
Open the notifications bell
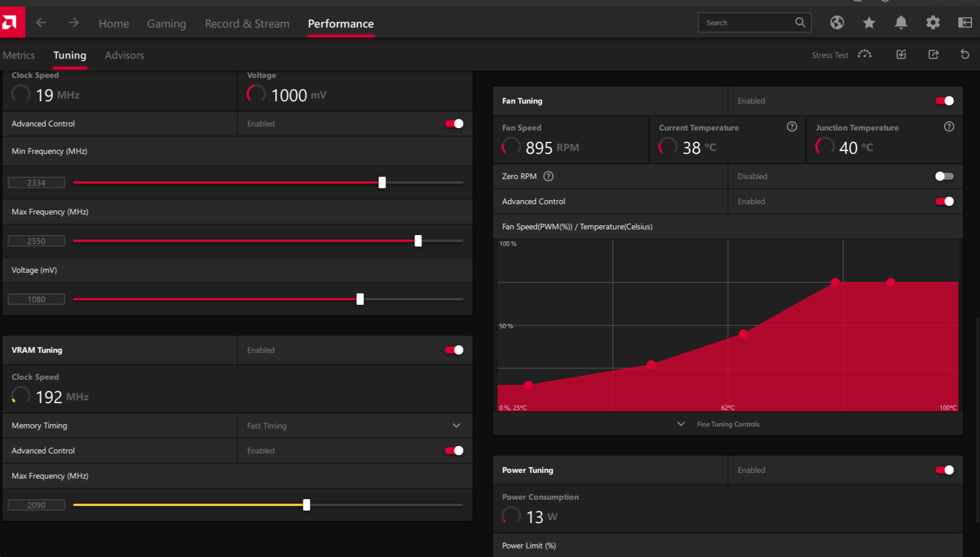(x=901, y=23)
